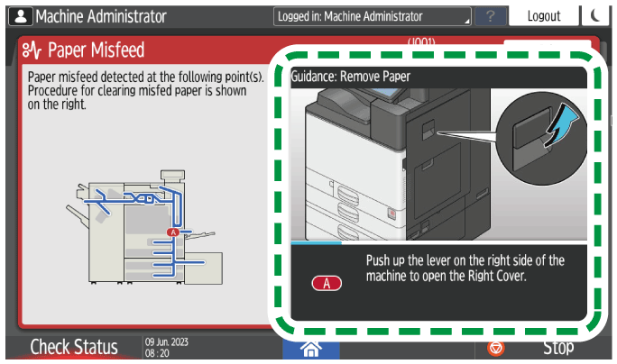Tap the question mark help button

[x=491, y=16]
